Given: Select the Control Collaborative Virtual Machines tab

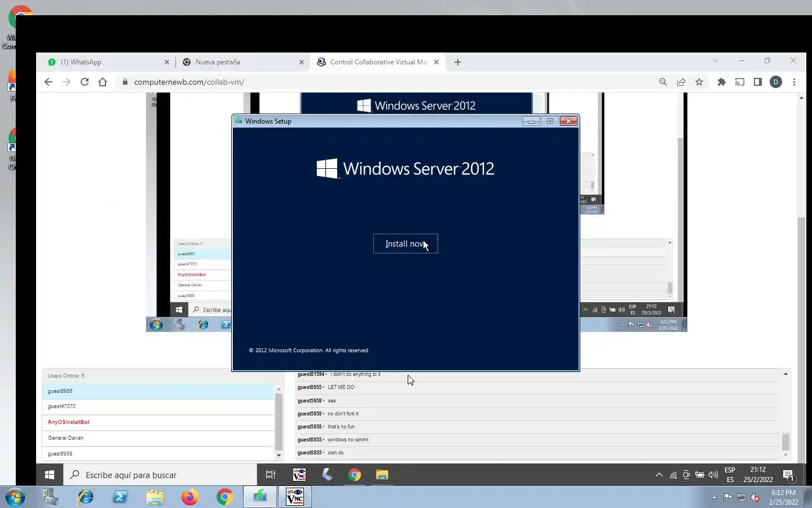Looking at the screenshot, I should [378, 62].
